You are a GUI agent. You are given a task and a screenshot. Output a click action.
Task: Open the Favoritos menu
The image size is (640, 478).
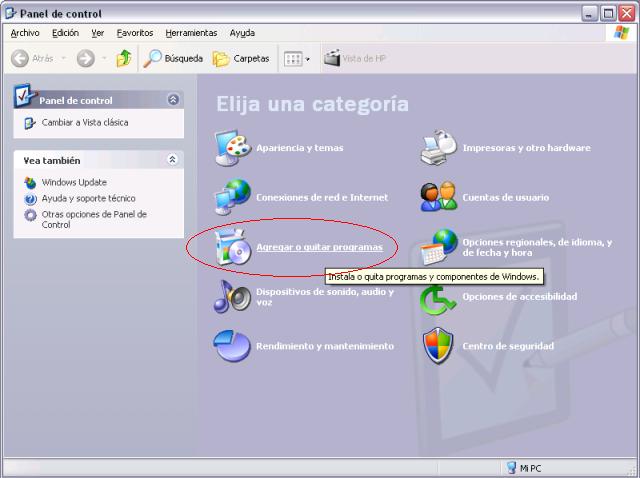point(135,33)
